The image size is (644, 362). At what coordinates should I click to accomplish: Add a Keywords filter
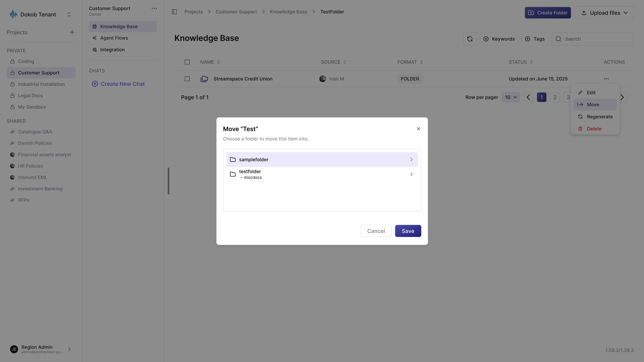pos(499,39)
